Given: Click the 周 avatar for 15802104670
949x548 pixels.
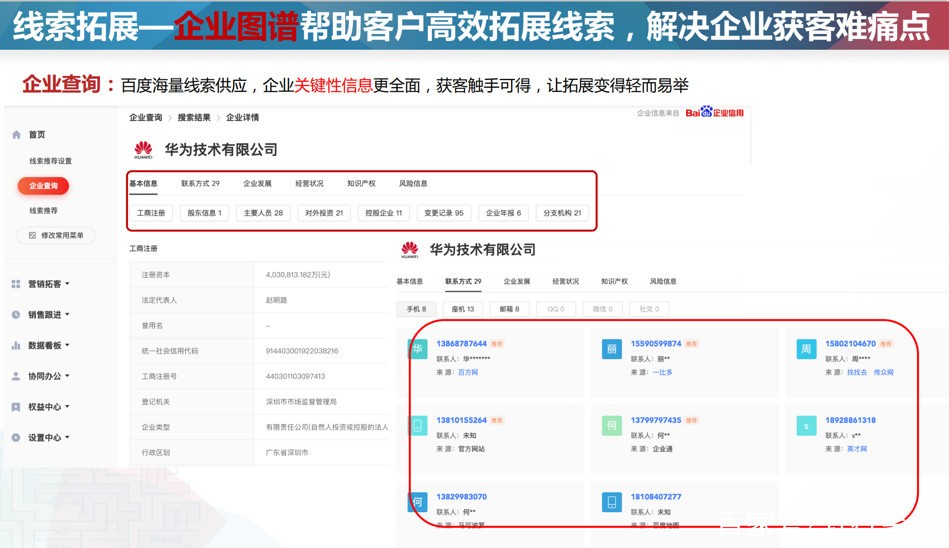Looking at the screenshot, I should pos(806,349).
